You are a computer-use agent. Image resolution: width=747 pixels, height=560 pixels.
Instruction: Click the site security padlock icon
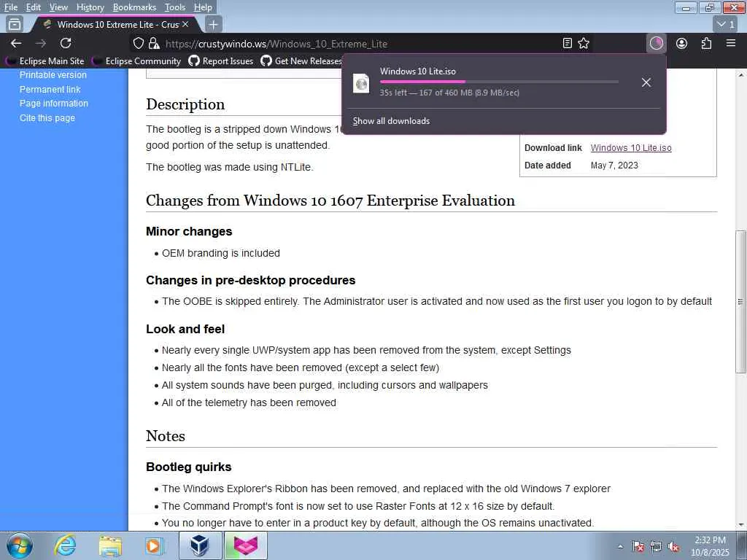point(153,43)
